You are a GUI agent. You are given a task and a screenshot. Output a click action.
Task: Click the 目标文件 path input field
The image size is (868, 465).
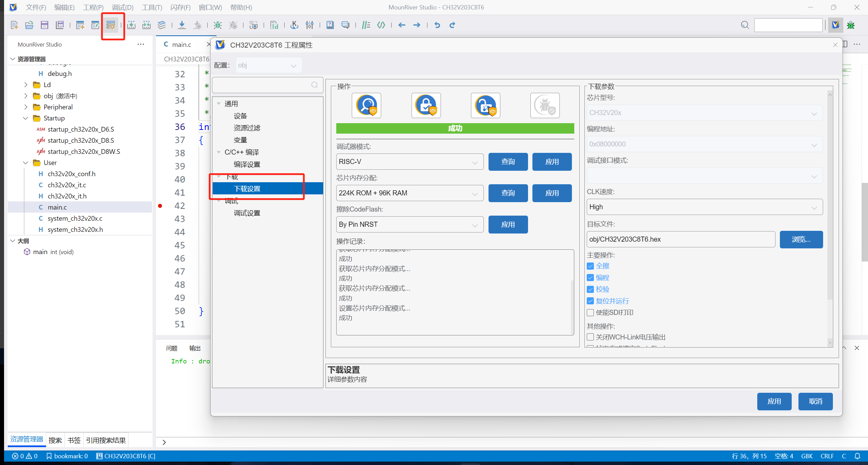click(x=681, y=239)
